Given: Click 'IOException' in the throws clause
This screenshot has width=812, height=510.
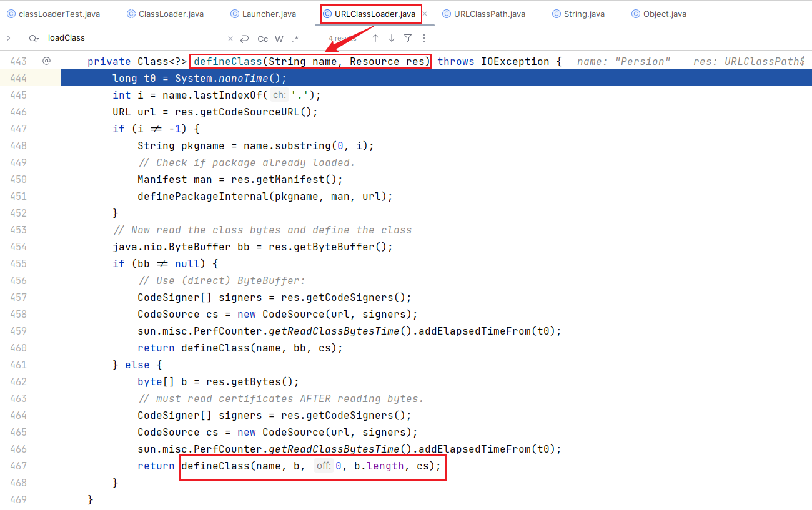Looking at the screenshot, I should click(515, 61).
